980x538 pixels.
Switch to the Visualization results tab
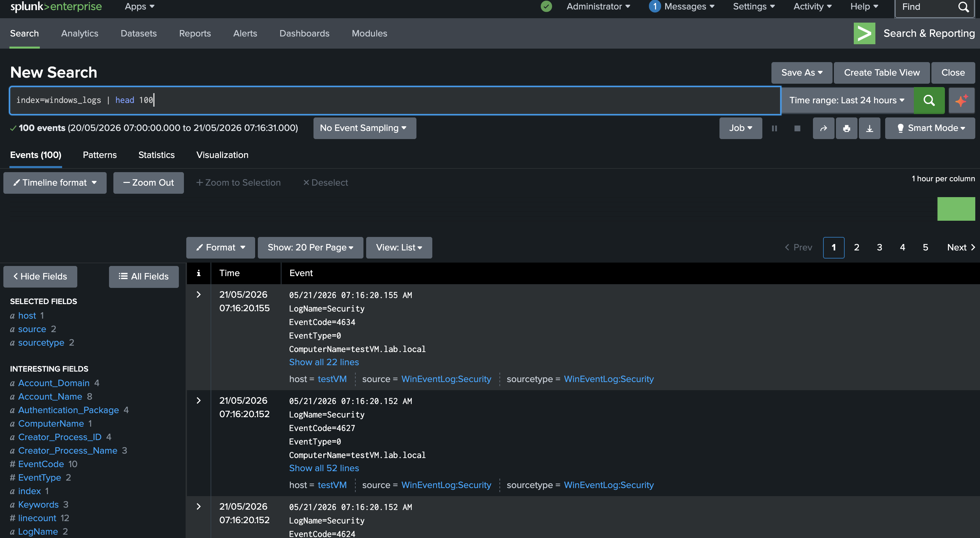coord(222,155)
